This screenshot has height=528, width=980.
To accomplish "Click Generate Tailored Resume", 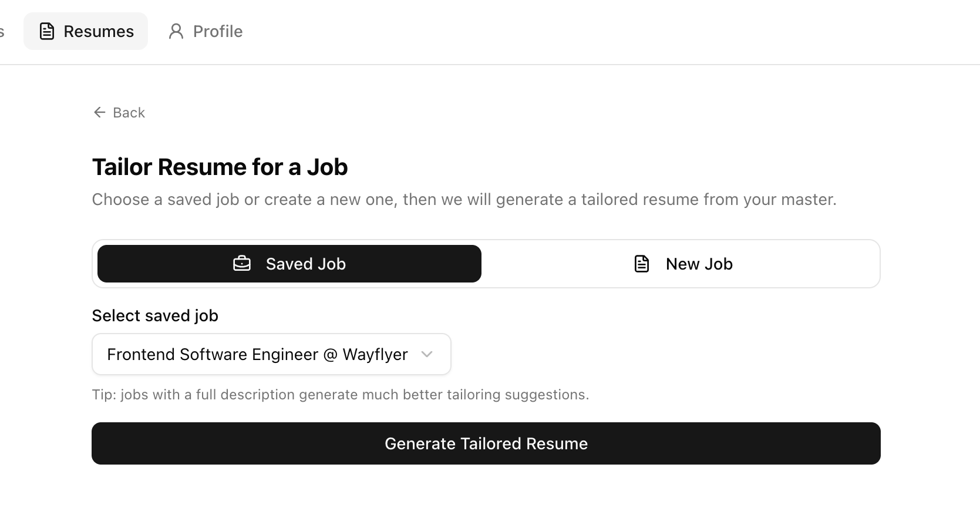I will tap(486, 443).
